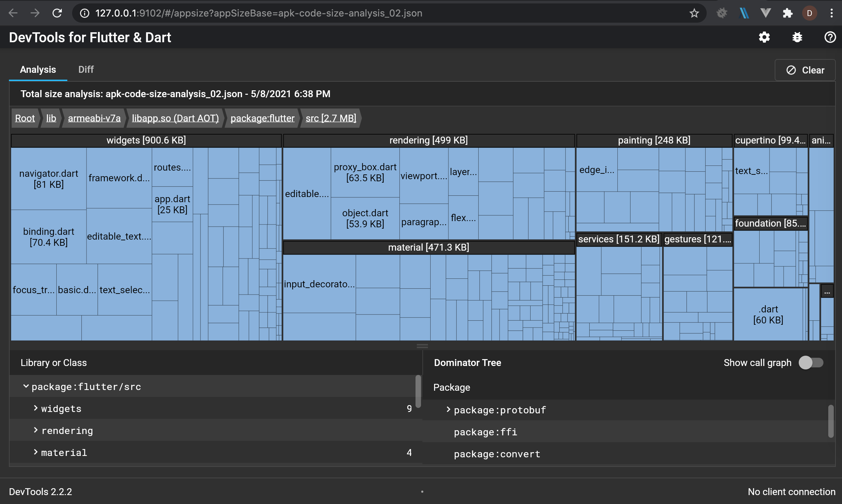Screen dimensions: 842x504
Task: Navigate to armeabi-v7a breadcrumb
Action: (x=94, y=118)
